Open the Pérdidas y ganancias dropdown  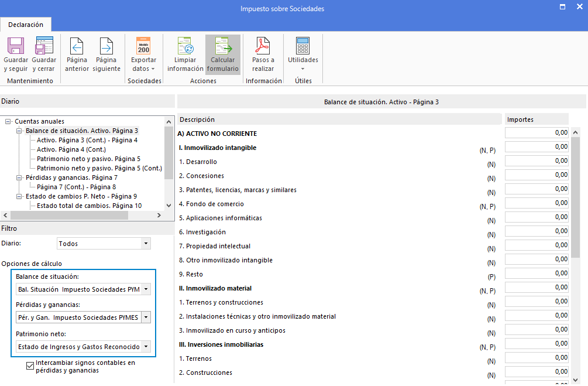pyautogui.click(x=146, y=317)
